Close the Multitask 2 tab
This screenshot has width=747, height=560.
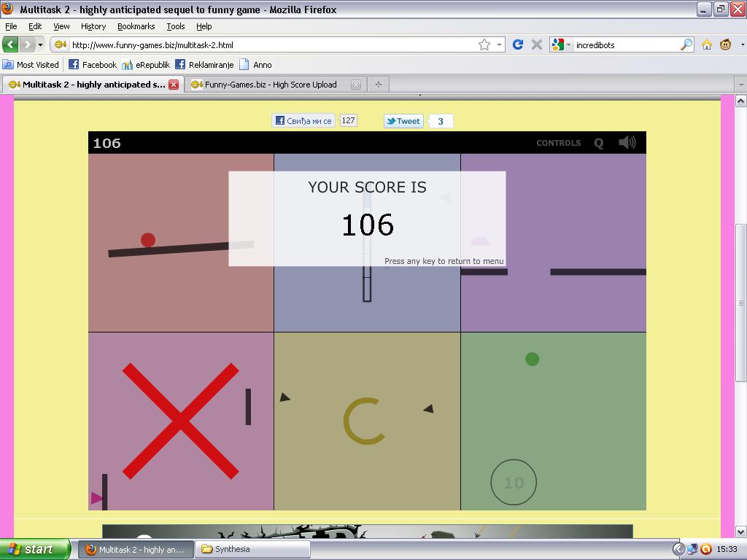174,85
